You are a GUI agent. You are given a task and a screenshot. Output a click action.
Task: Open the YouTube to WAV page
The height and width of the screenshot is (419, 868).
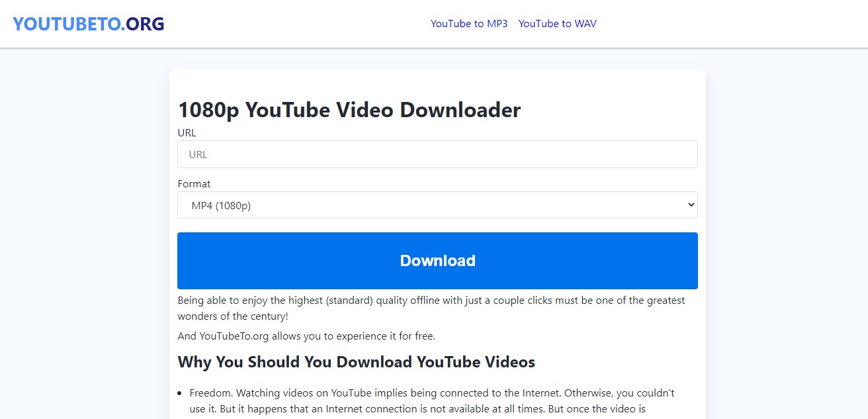click(x=557, y=24)
